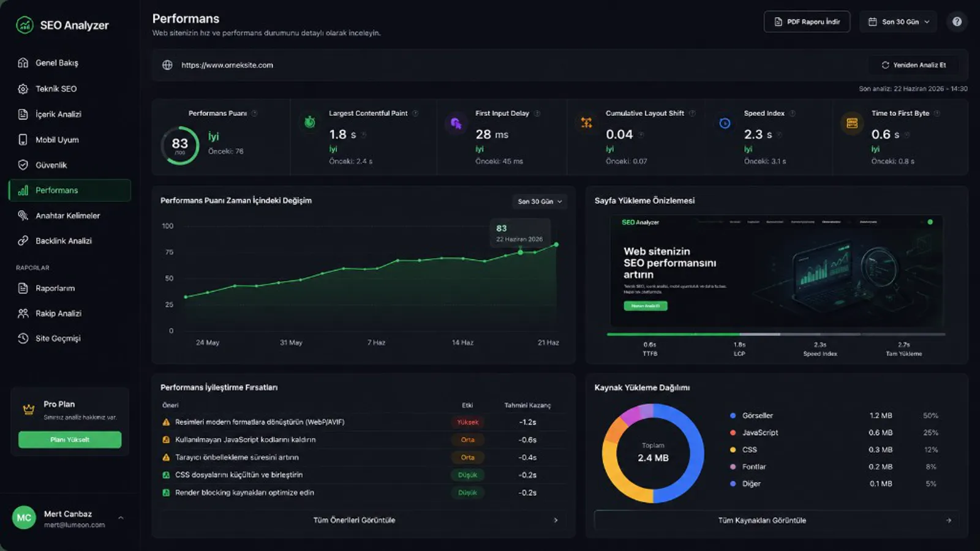This screenshot has width=980, height=551.
Task: Click the Largest Contentful Paint timer icon
Action: click(310, 122)
